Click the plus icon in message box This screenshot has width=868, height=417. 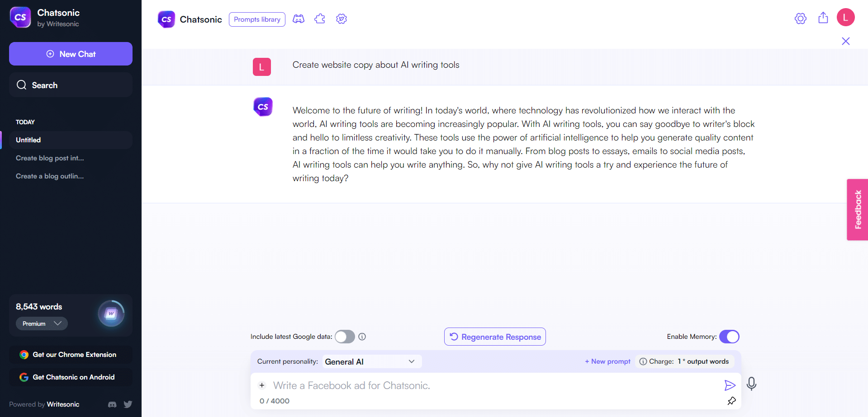coord(262,385)
